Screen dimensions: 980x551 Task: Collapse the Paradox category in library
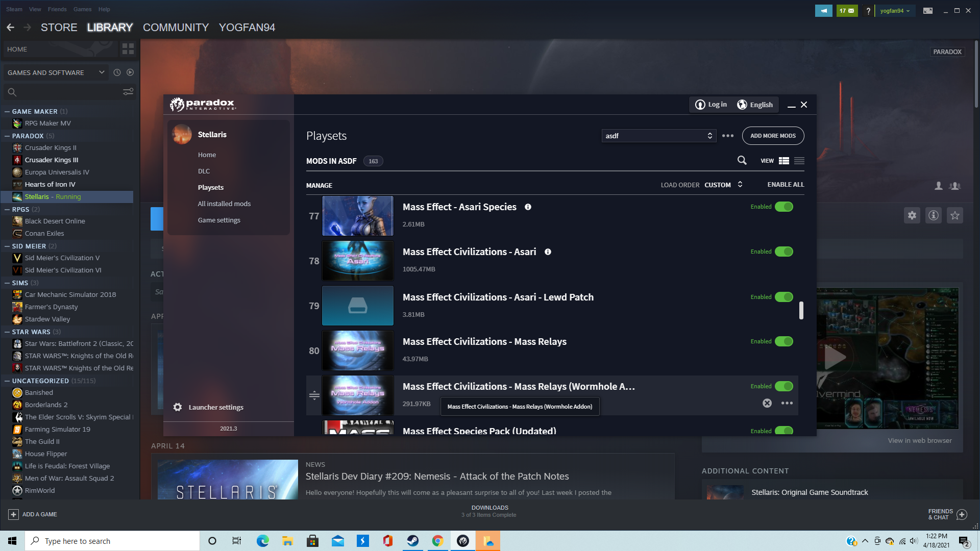tap(7, 136)
